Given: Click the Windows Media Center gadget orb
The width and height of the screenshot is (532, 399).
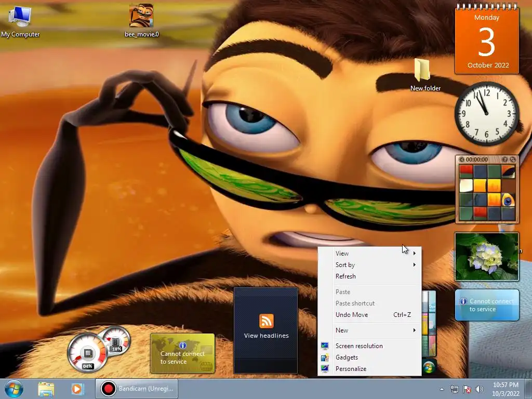Looking at the screenshot, I should (429, 367).
